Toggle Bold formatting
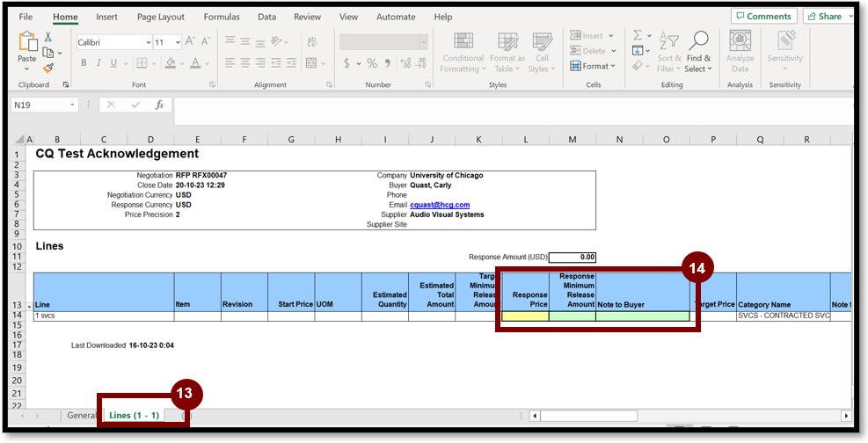The height and width of the screenshot is (443, 868). (84, 63)
